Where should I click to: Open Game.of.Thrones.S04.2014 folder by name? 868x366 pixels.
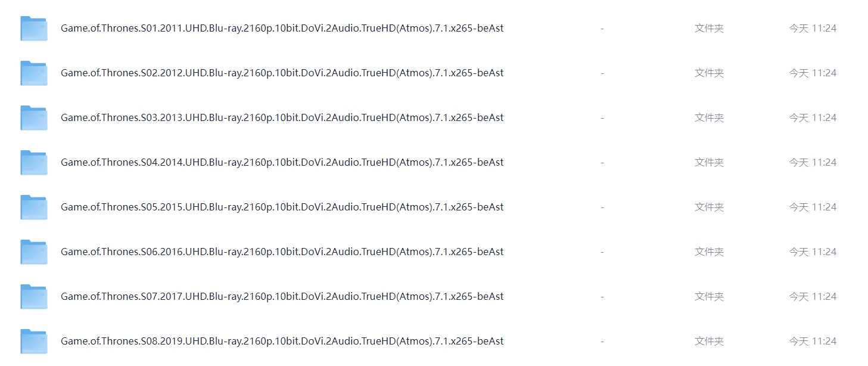(x=282, y=162)
